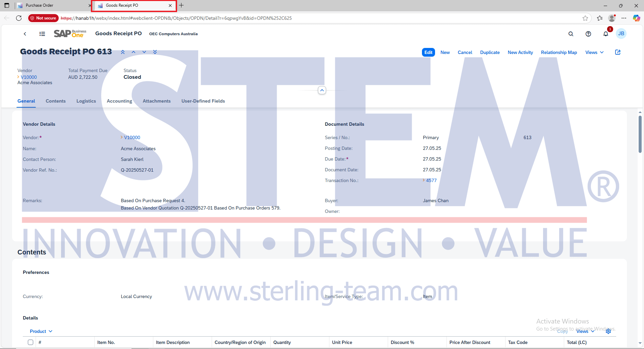
Task: Open transaction number 4577 link
Action: click(431, 180)
